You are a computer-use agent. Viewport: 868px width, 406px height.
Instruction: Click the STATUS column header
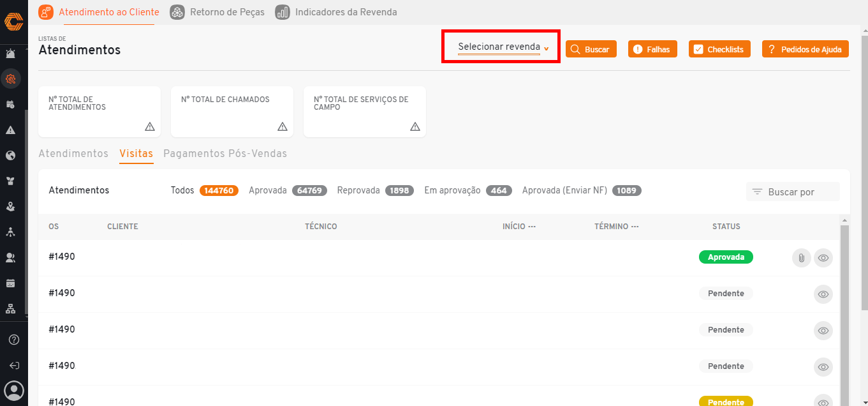pos(726,227)
